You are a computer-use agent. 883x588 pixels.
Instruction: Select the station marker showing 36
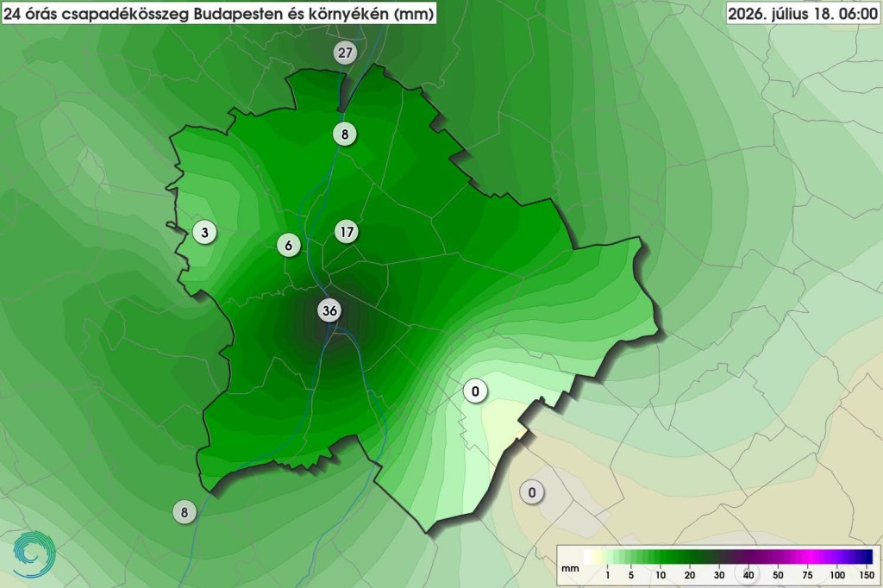(x=329, y=310)
